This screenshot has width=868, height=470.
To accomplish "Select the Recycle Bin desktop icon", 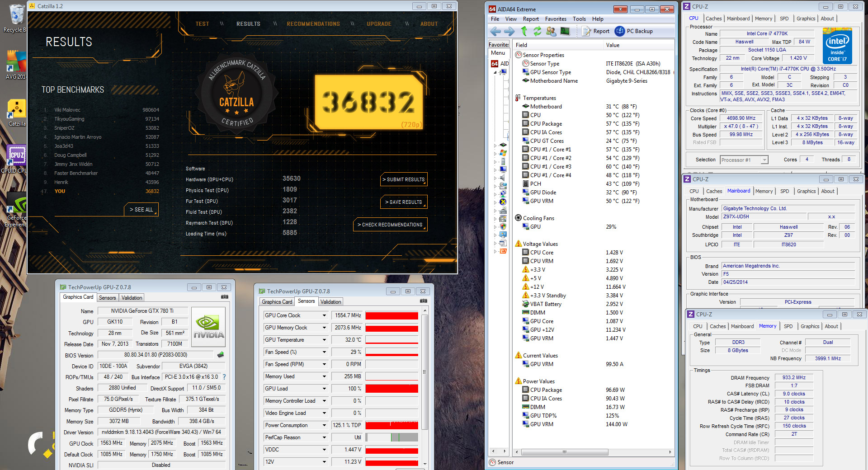I will pos(16,19).
